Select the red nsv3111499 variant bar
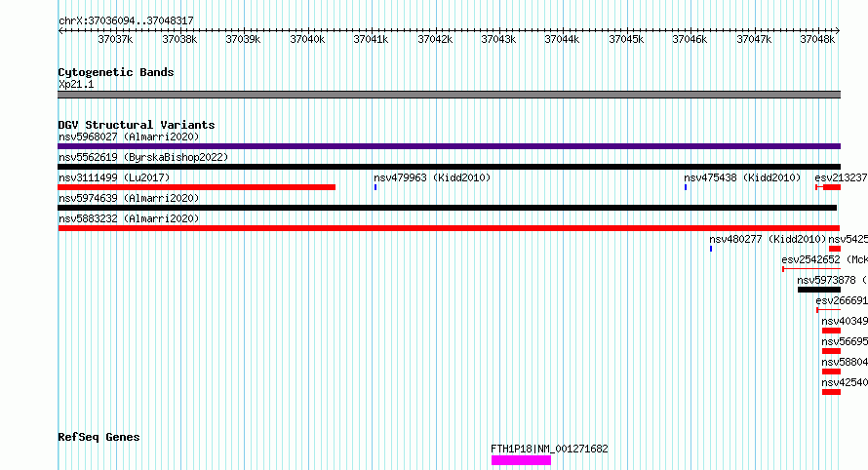 click(196, 187)
